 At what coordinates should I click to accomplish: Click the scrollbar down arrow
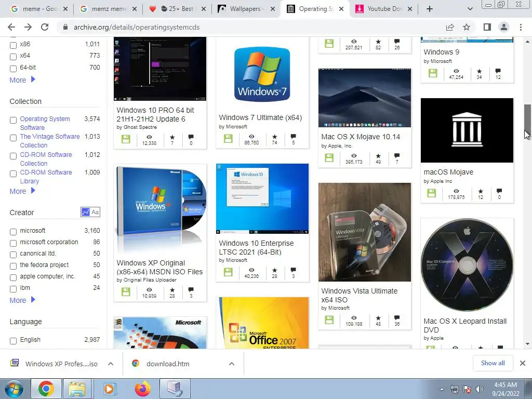(x=527, y=344)
